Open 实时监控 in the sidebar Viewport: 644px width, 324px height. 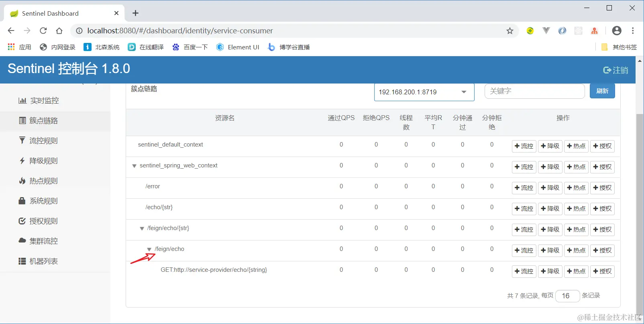[39, 100]
